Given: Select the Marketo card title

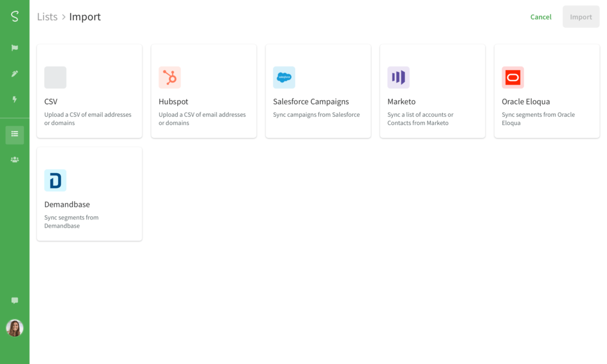Looking at the screenshot, I should coord(401,101).
